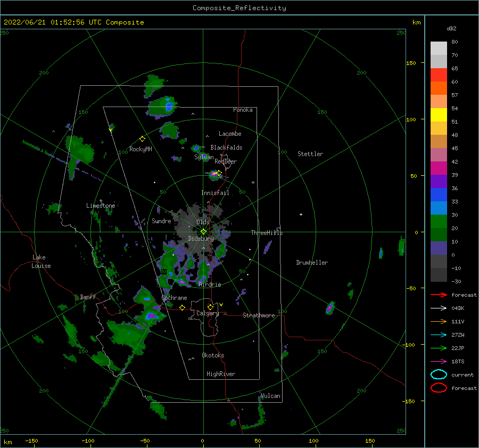The height and width of the screenshot is (448, 479).
Task: Select the red forecast ellipse in the legend
Action: pos(439,388)
